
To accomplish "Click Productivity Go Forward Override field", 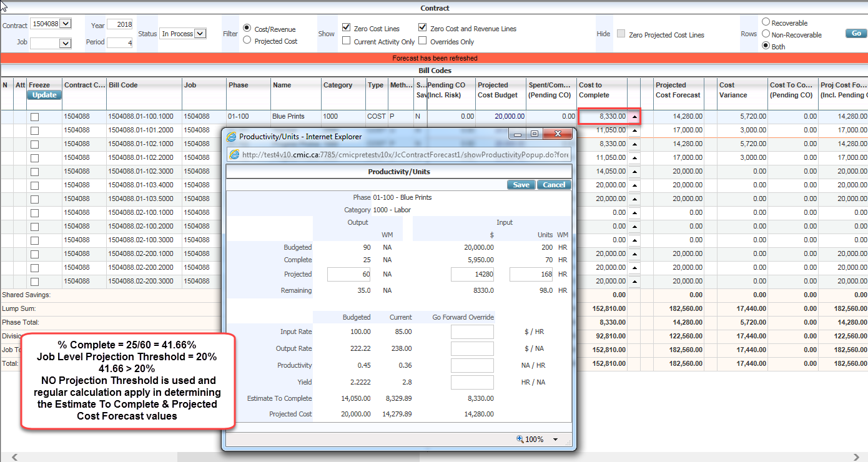I will (x=473, y=366).
